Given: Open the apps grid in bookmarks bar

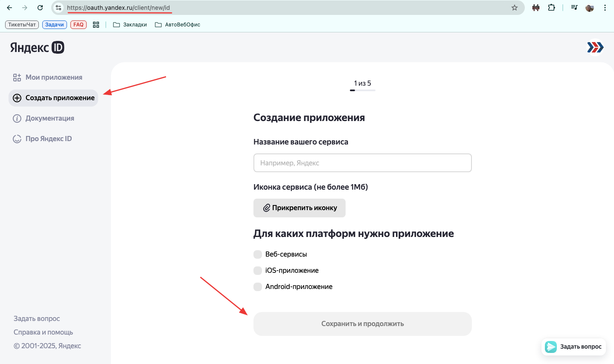Looking at the screenshot, I should pyautogui.click(x=96, y=25).
